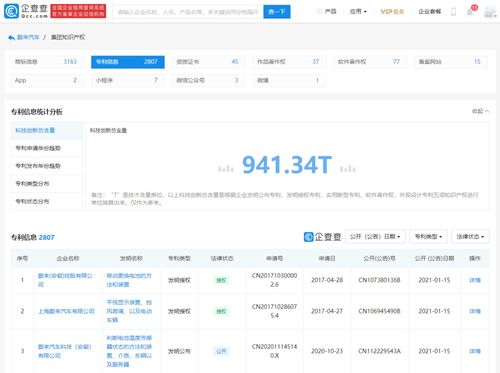Screen dimensions: 500x373
Task: Open company link in table row 1
Action: pyautogui.click(x=65, y=280)
